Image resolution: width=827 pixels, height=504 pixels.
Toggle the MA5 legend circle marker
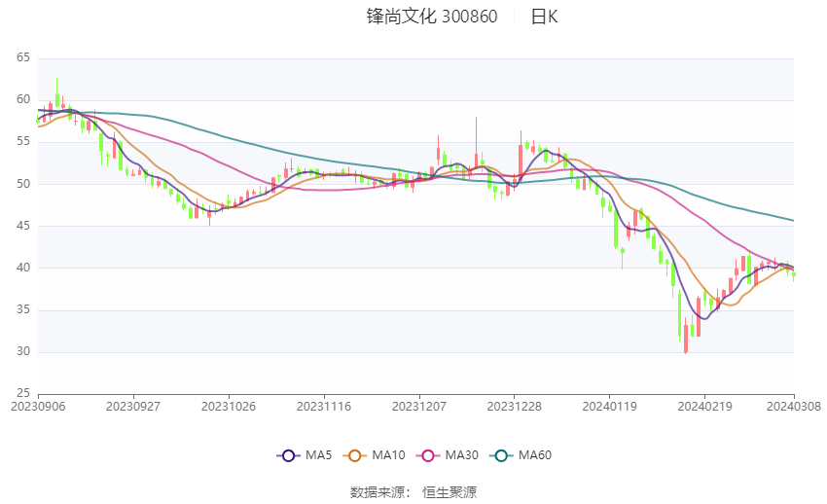pyautogui.click(x=288, y=455)
